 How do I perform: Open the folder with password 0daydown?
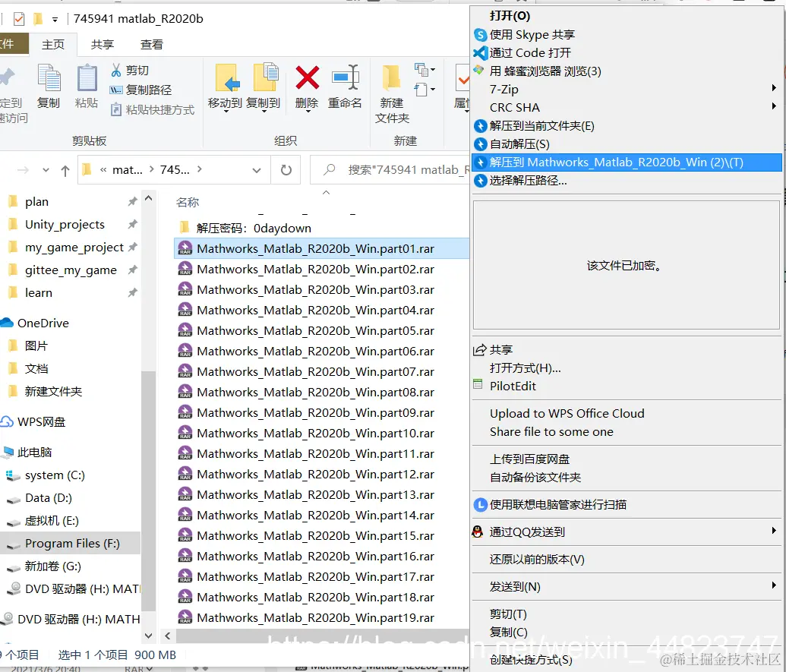254,229
